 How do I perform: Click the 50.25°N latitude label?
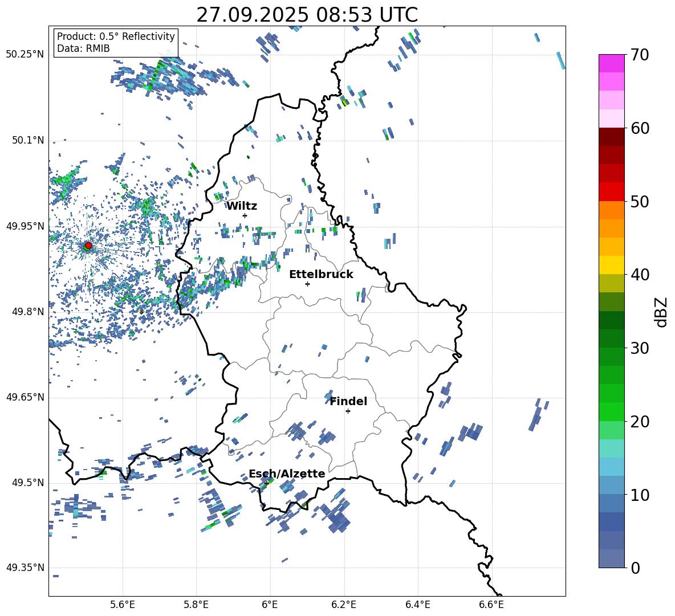click(25, 55)
